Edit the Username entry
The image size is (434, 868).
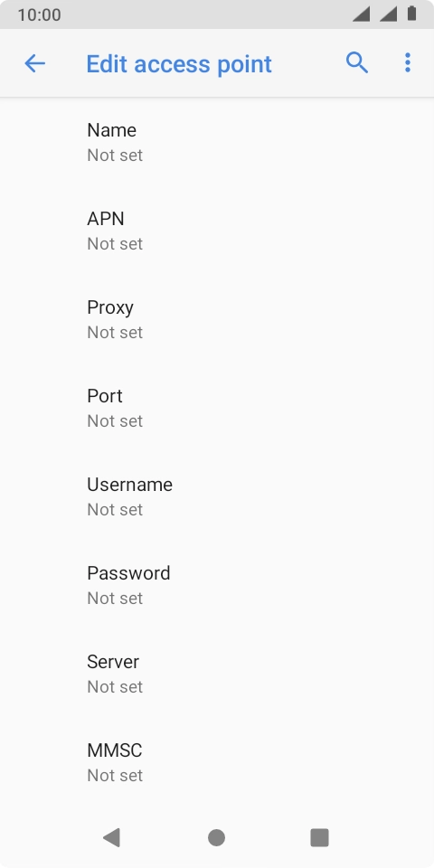click(x=217, y=496)
